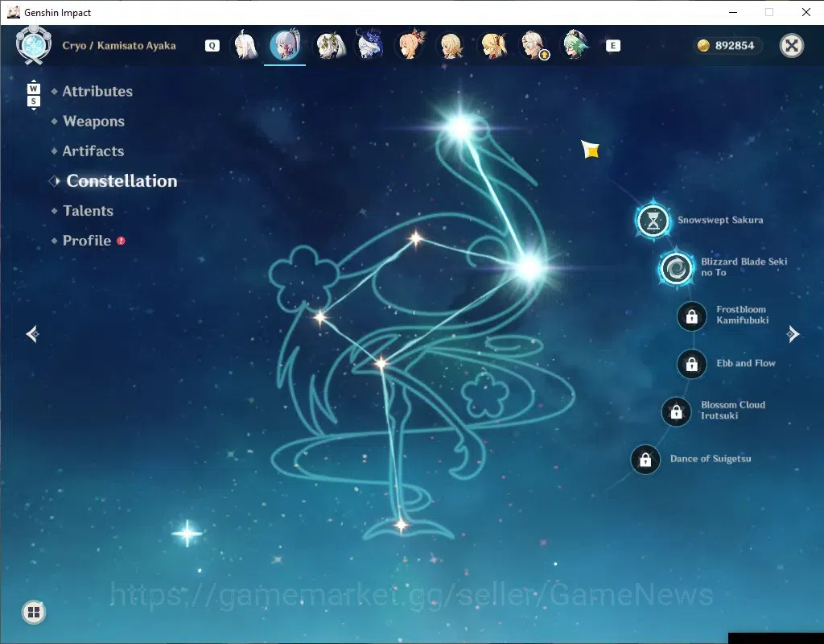Select the first white-haired character portrait
824x644 pixels.
click(245, 45)
